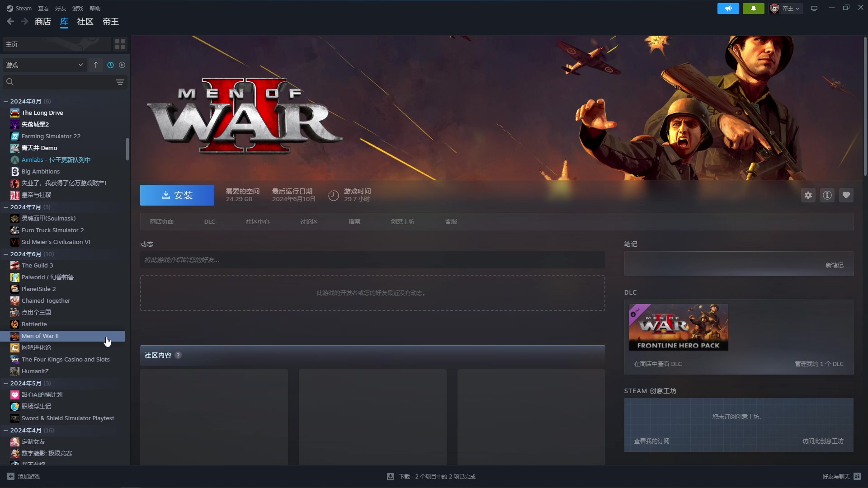868x488 pixels.
Task: Toggle the library grid view icon
Action: click(120, 44)
